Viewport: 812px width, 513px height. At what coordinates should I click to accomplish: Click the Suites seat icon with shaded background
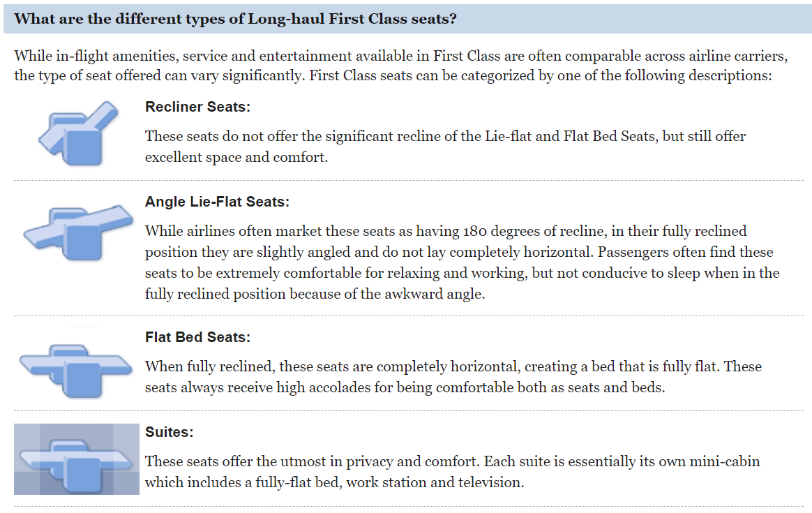[77, 459]
